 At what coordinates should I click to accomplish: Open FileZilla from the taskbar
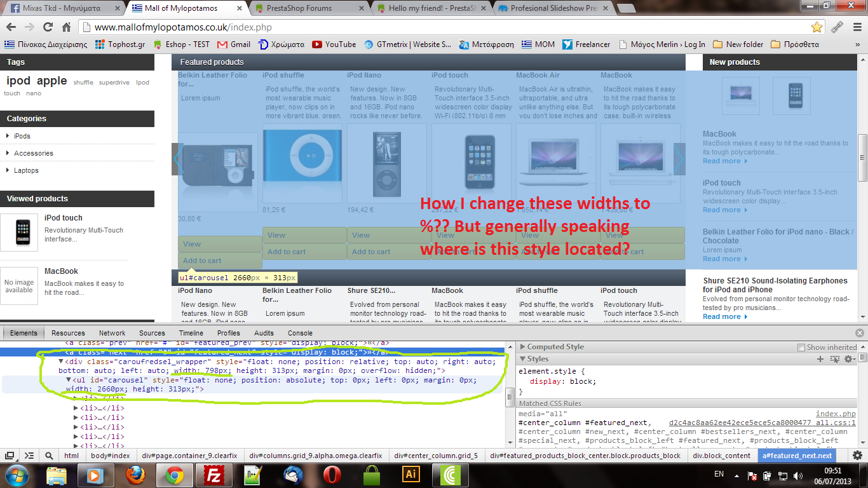pyautogui.click(x=214, y=475)
